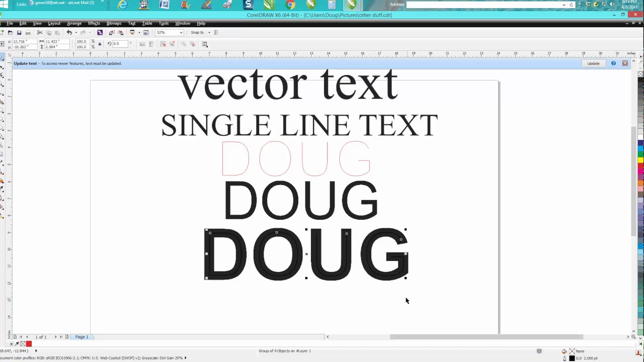This screenshot has width=644, height=362.
Task: Click the Ungroup All icon
Action: [172, 44]
